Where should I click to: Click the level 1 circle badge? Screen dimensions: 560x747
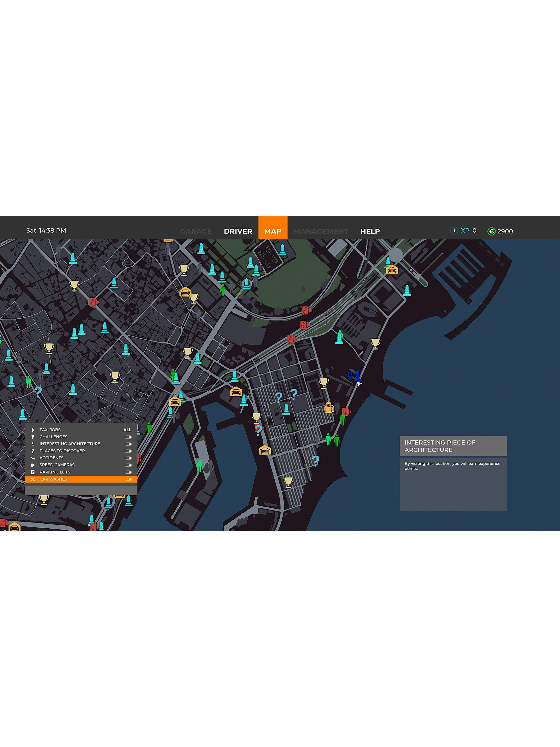[x=454, y=231]
